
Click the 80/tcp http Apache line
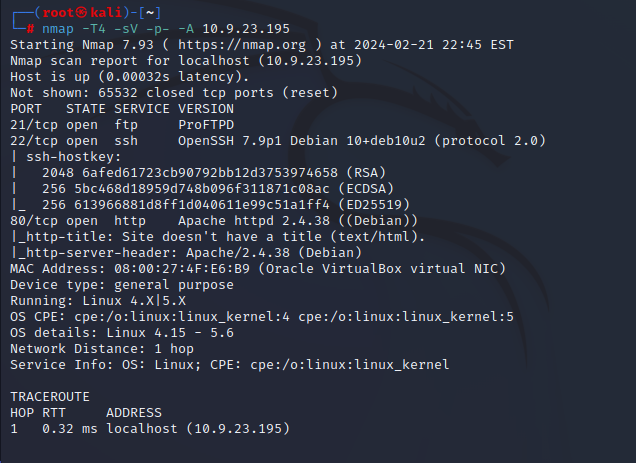pos(214,221)
